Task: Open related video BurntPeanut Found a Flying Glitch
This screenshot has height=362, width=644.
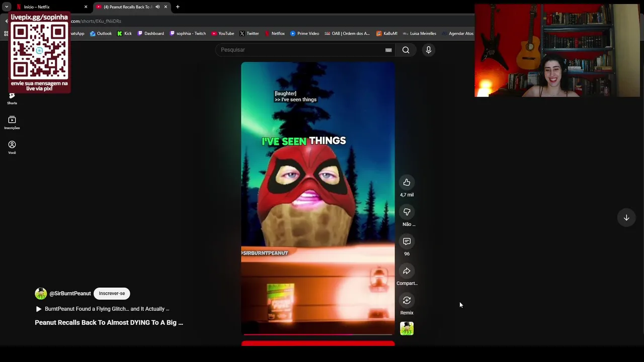Action: tap(103, 309)
